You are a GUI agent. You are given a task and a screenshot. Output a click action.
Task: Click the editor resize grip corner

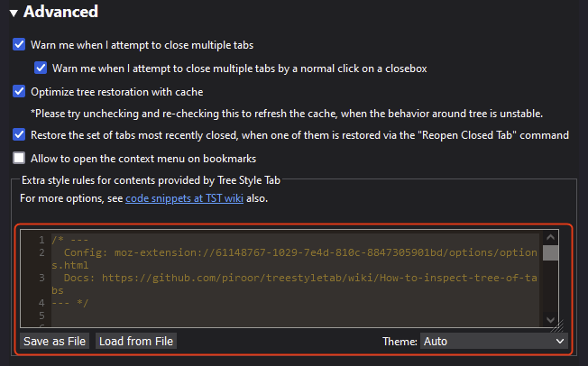click(558, 323)
